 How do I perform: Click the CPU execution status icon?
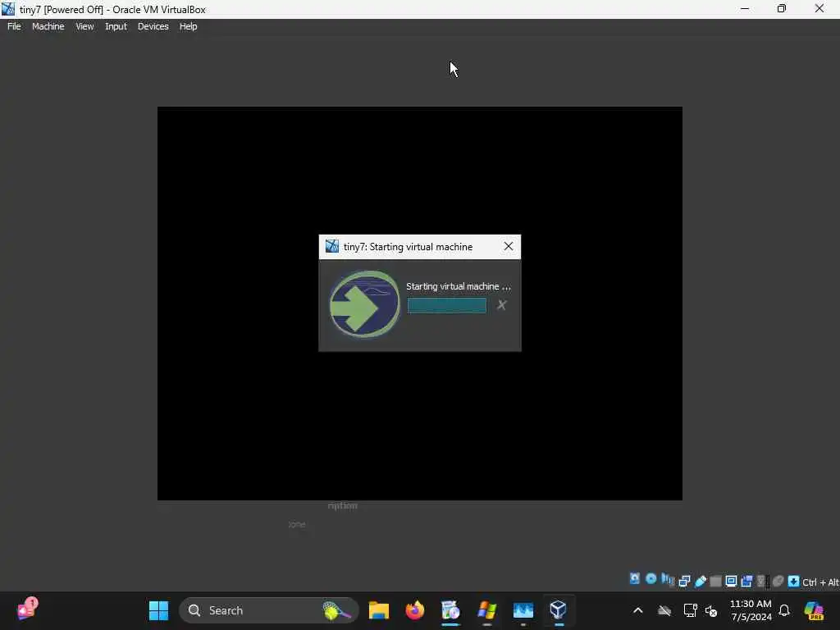(762, 582)
